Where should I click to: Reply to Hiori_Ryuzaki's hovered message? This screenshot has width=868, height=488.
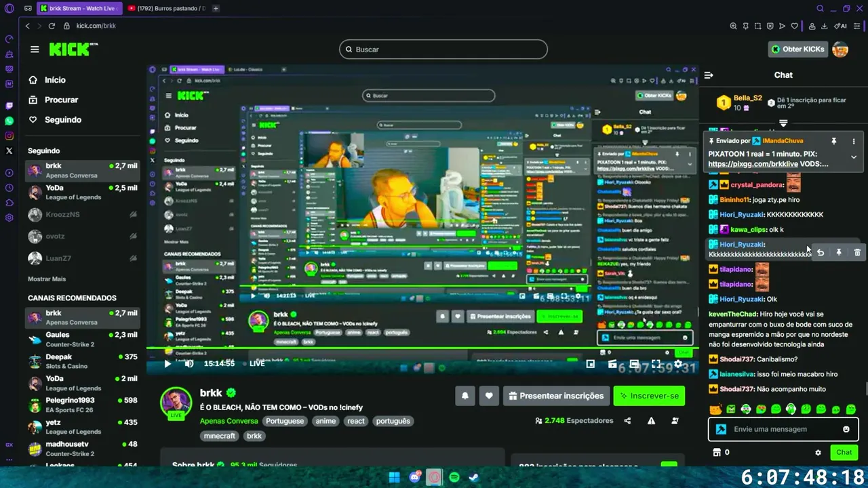tap(821, 252)
